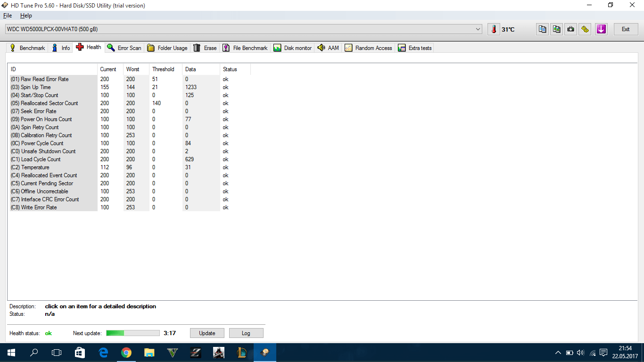
Task: Open the File menu
Action: pyautogui.click(x=8, y=16)
